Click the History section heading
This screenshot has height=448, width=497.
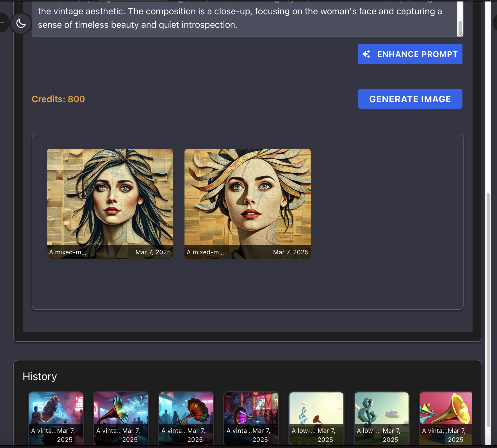coord(40,376)
